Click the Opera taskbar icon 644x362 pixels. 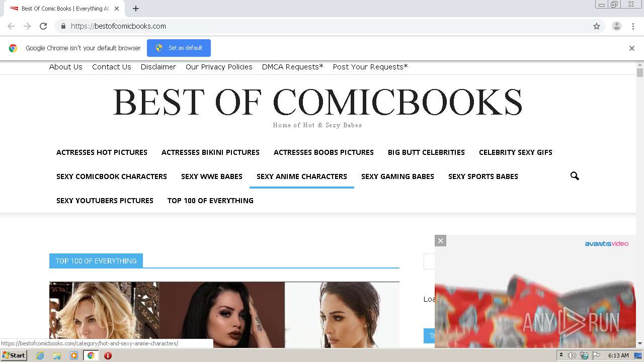click(x=108, y=355)
